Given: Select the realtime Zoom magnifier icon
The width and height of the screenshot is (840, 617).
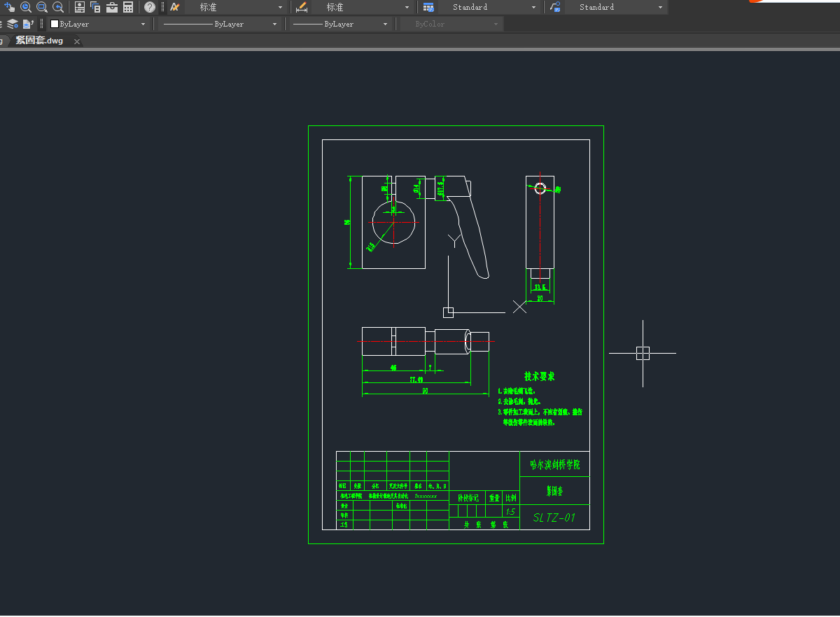Looking at the screenshot, I should click(26, 7).
